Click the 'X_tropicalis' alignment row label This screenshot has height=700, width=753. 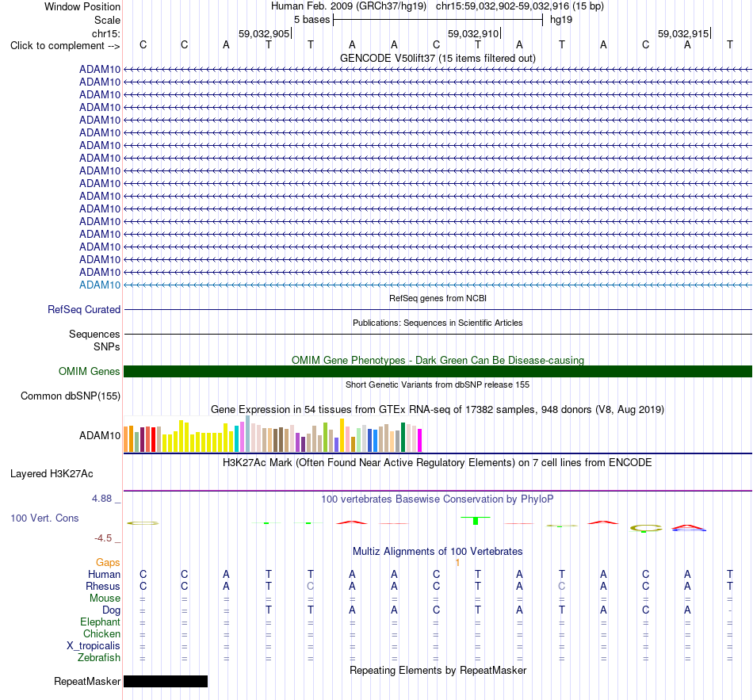pos(94,646)
